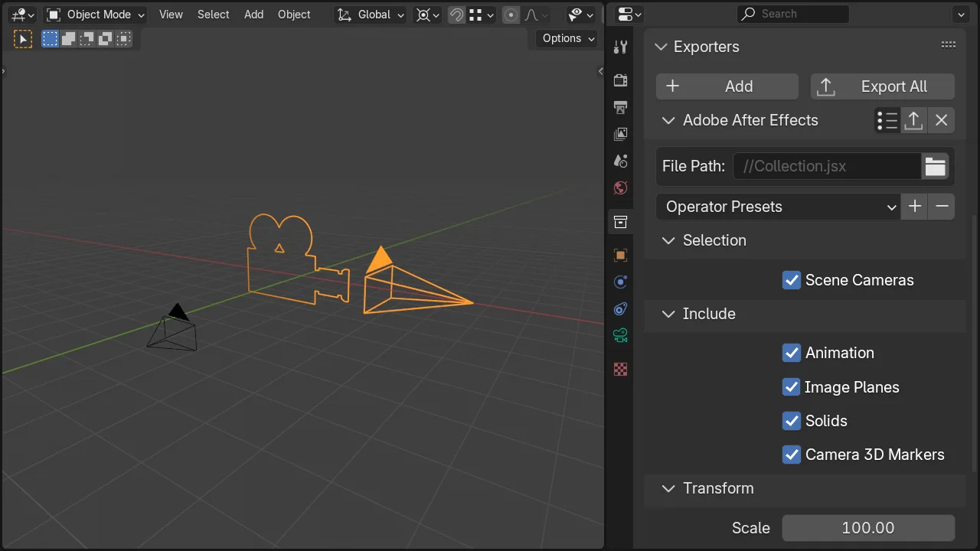This screenshot has width=980, height=551.
Task: Open the Object Constraints properties tab
Action: (621, 309)
